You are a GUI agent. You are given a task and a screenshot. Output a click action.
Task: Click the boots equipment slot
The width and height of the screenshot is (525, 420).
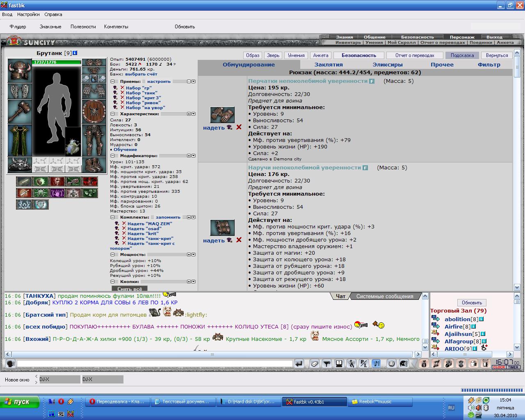coord(94,165)
